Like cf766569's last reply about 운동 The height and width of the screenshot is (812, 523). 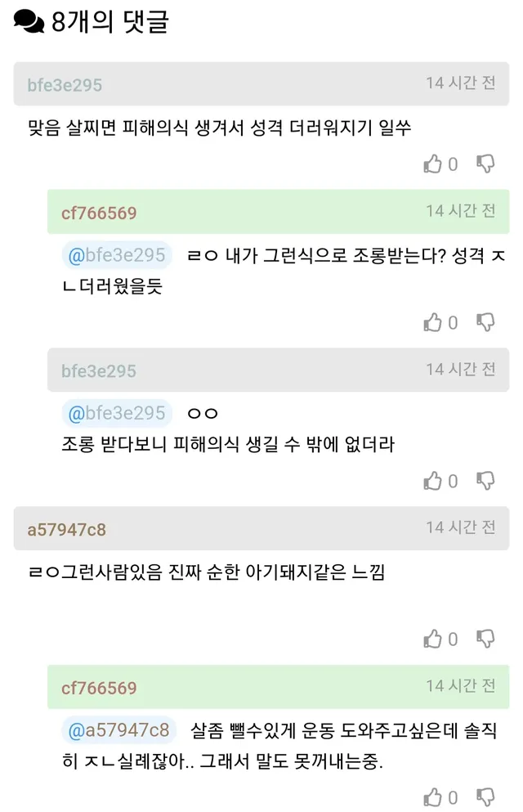[x=433, y=796]
